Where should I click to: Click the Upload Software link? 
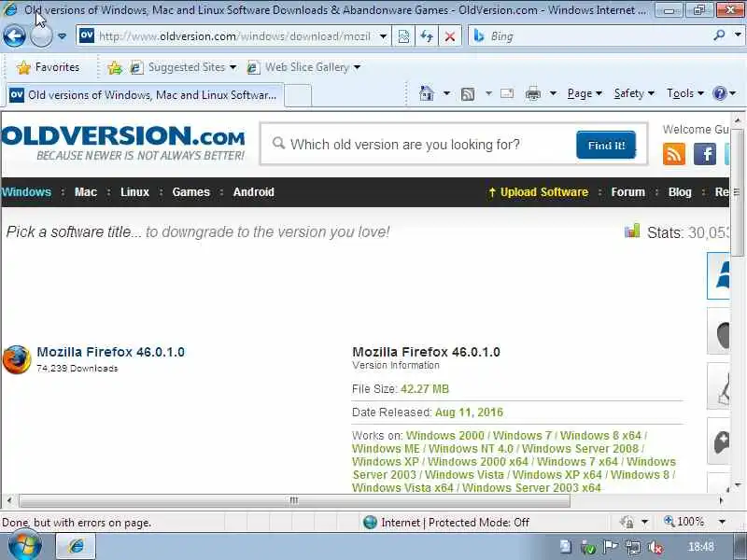[x=539, y=192]
